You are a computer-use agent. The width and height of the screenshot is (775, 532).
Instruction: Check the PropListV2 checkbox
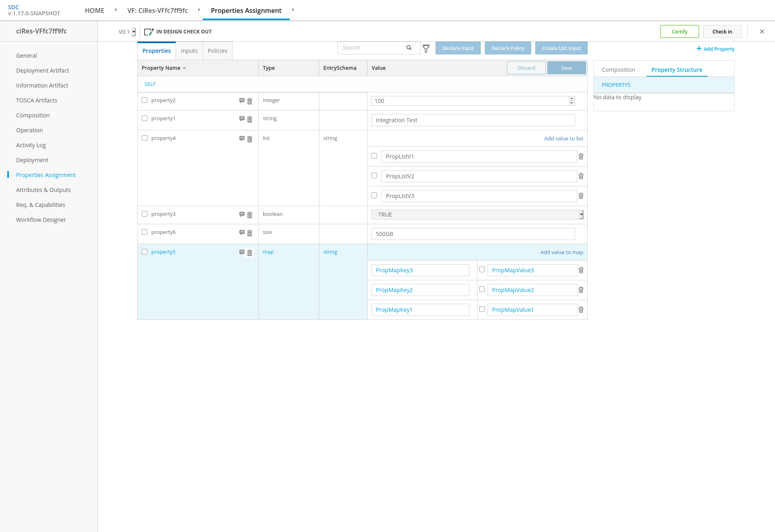click(x=374, y=175)
